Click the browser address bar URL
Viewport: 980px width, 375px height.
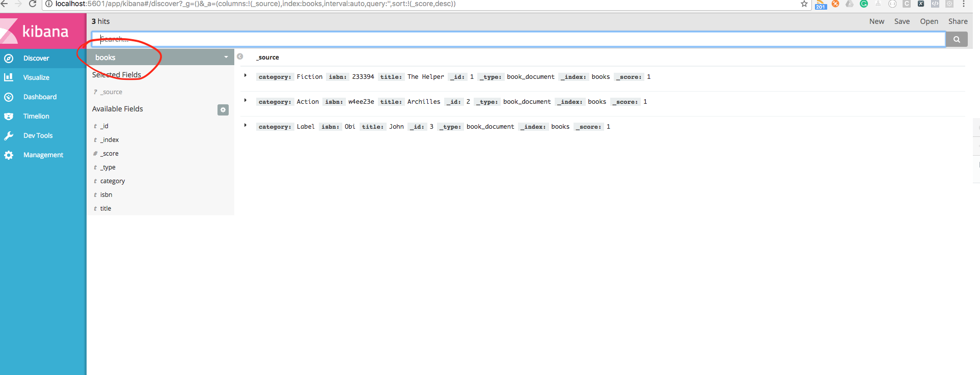coord(255,4)
